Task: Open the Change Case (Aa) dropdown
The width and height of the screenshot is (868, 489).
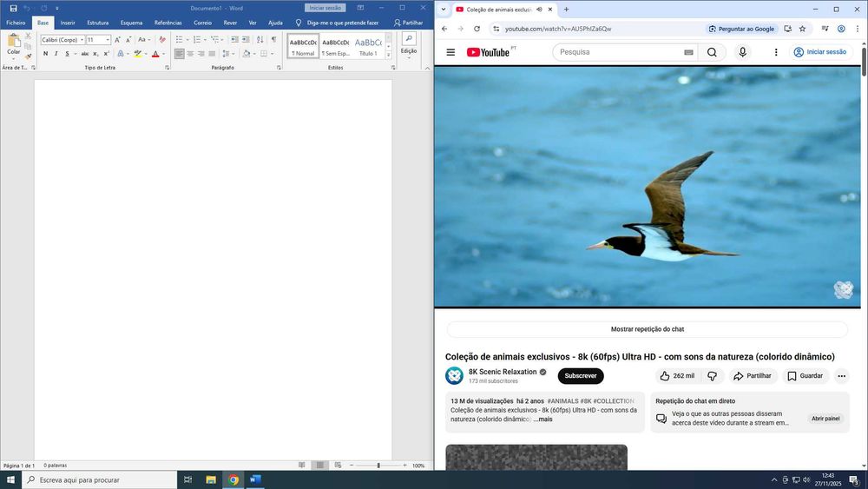Action: 144,40
